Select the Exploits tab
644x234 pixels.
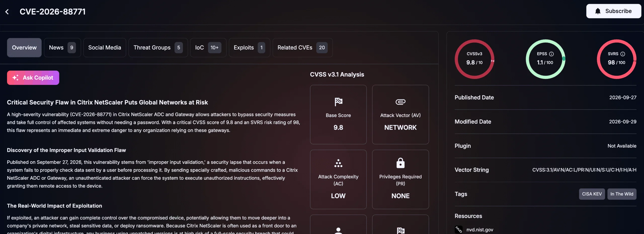point(249,48)
